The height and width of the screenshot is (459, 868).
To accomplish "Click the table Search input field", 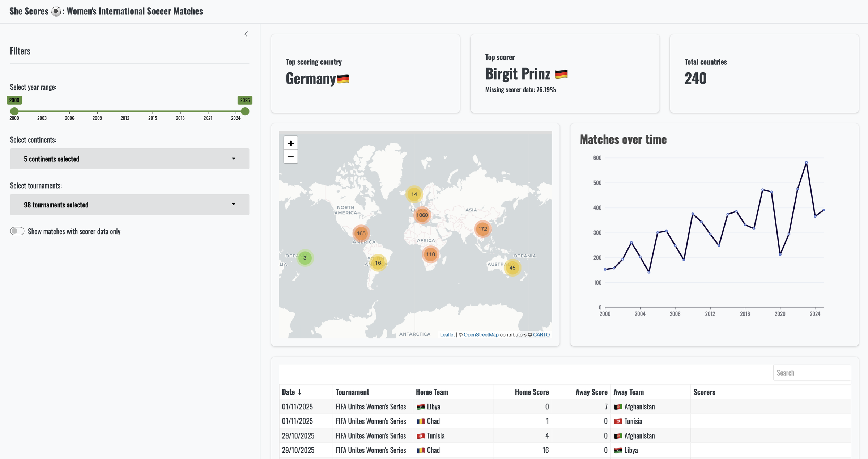I will (x=812, y=373).
